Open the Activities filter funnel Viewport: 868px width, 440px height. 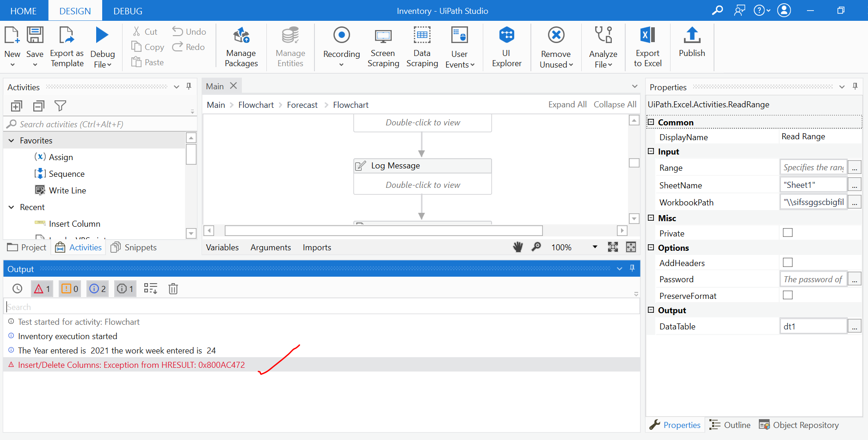[x=60, y=106]
